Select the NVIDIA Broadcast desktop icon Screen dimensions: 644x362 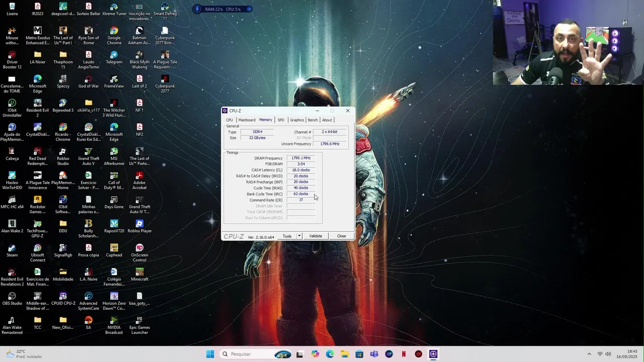[114, 326]
